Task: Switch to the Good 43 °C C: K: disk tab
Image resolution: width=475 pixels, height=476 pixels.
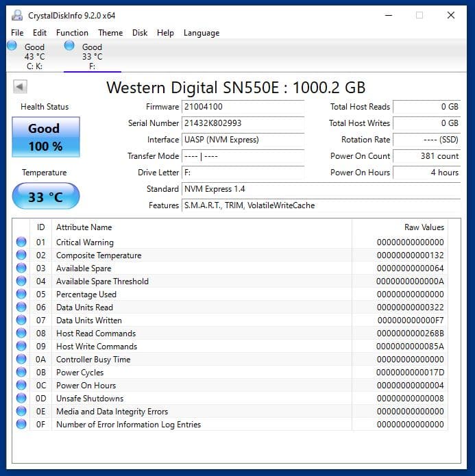Action: [35, 56]
